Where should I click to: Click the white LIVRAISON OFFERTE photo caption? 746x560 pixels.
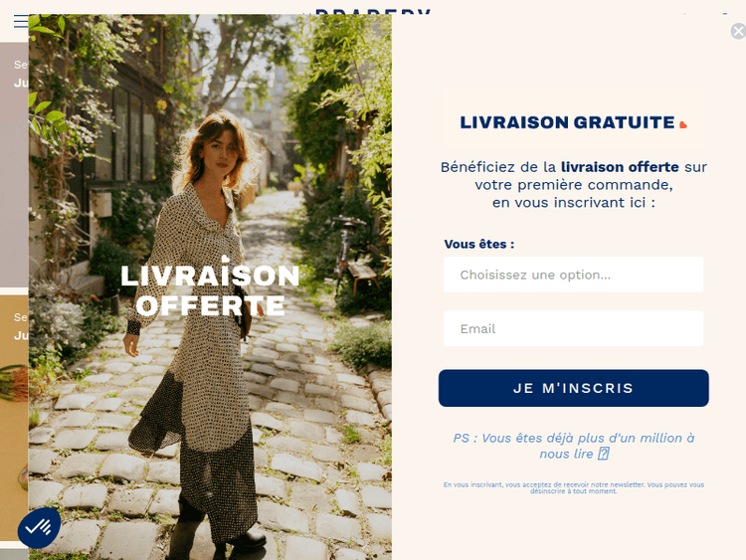(x=210, y=287)
